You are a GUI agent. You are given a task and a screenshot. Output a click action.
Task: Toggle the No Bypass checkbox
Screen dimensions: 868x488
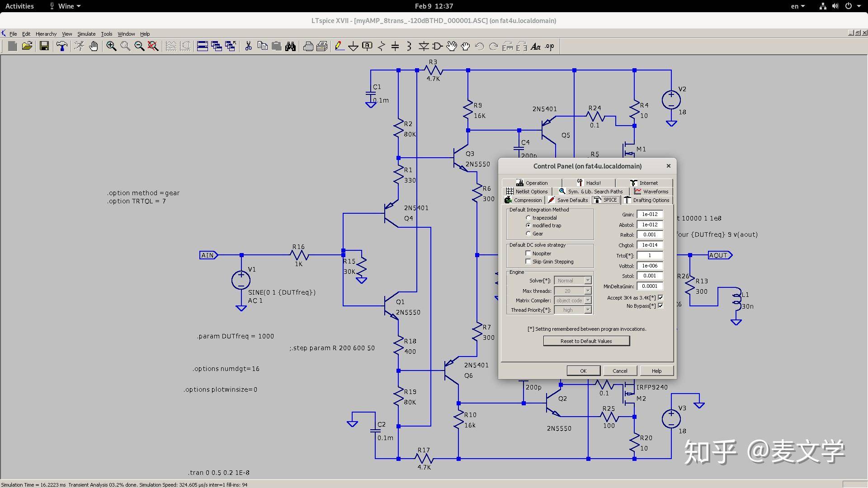660,306
